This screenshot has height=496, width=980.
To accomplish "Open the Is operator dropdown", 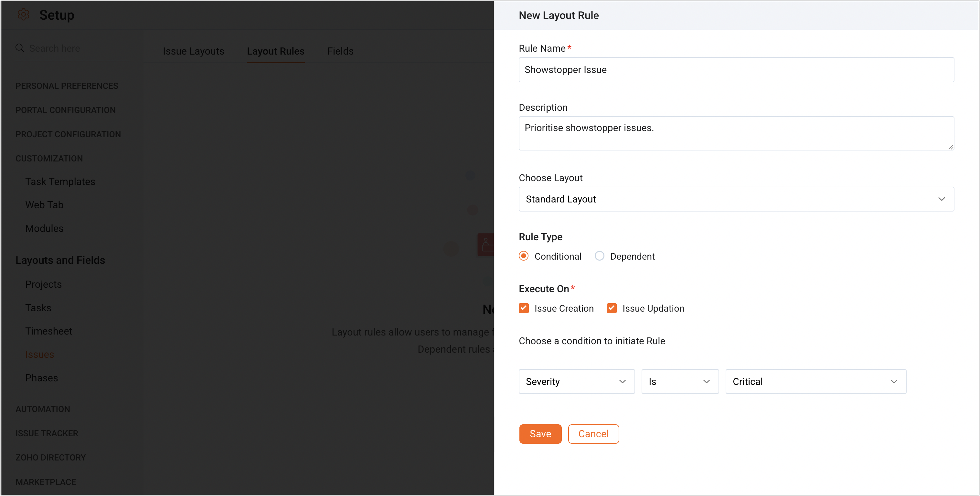I will 680,381.
